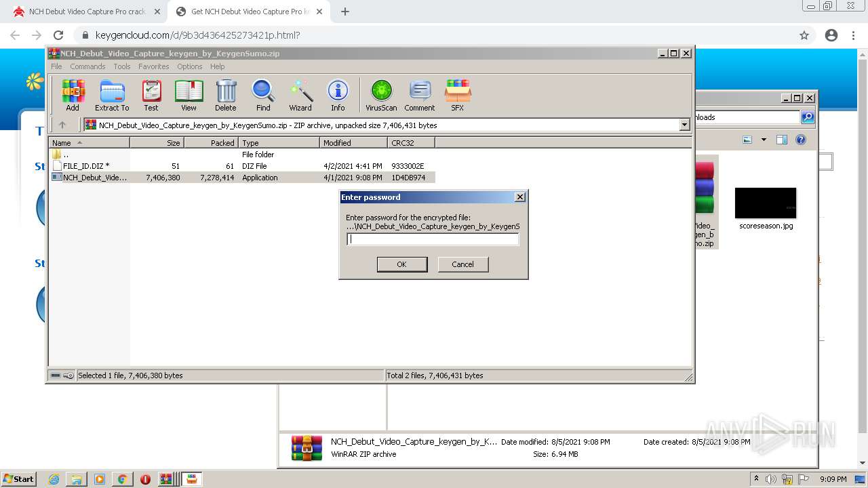Screen dimensions: 868x488
Task: Close the Enter password dialog
Action: (520, 197)
